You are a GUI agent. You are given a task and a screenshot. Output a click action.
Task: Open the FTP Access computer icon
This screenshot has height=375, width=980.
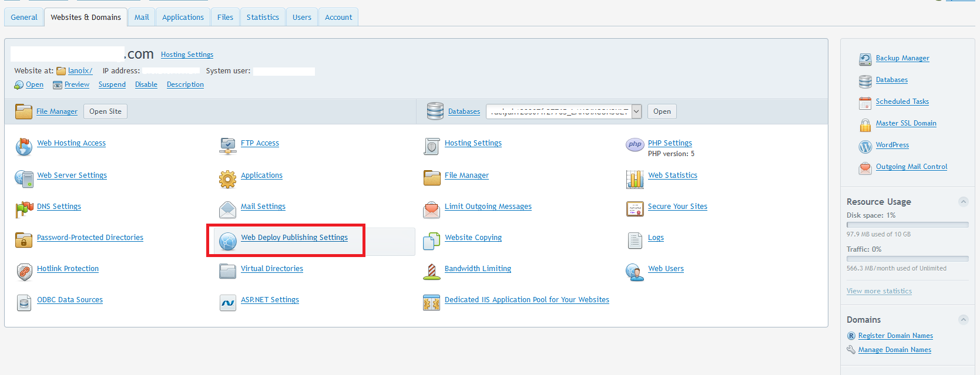coord(227,146)
